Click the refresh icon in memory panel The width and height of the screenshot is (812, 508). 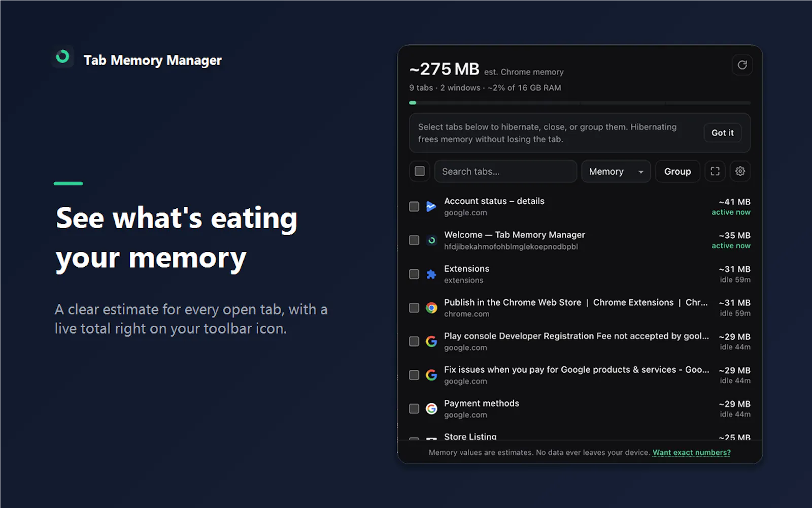pos(742,65)
